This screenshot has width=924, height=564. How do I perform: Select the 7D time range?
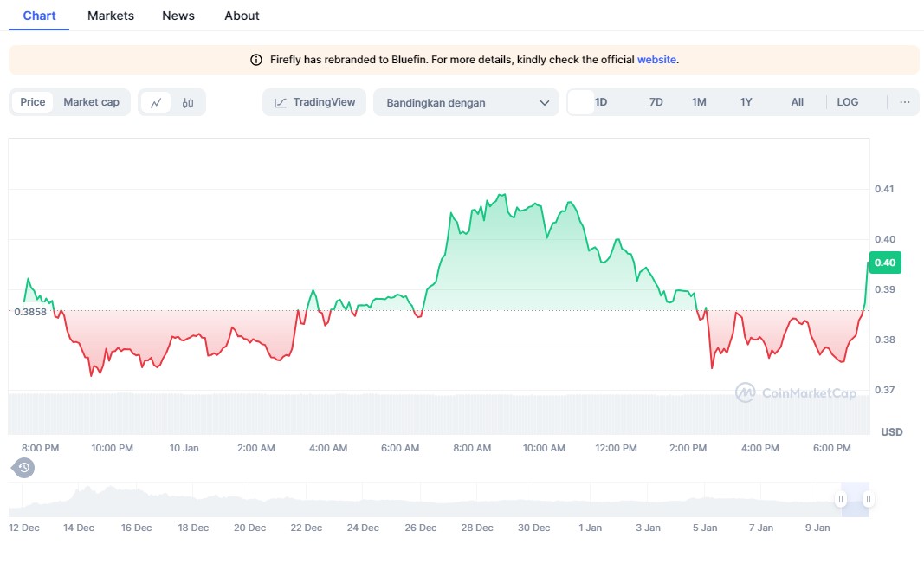click(656, 102)
